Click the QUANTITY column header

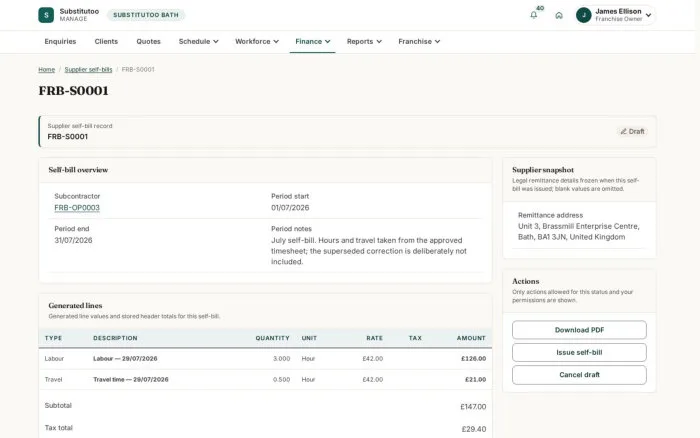coord(272,338)
